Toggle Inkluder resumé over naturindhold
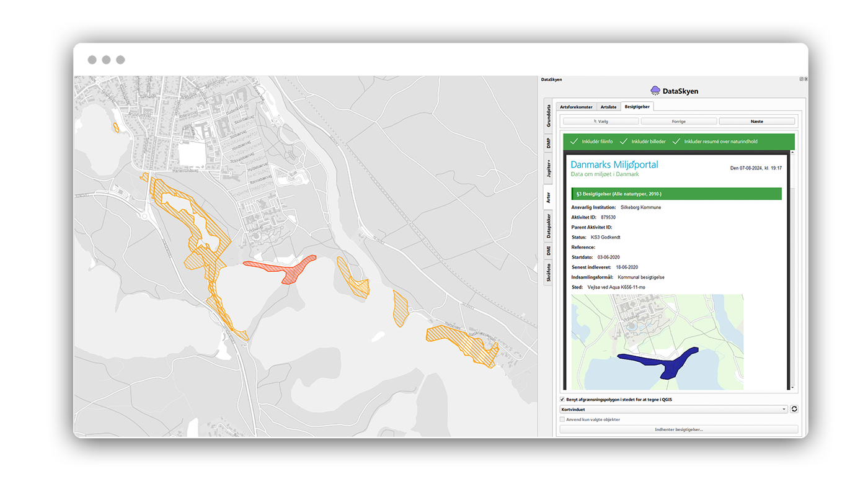 click(x=676, y=141)
